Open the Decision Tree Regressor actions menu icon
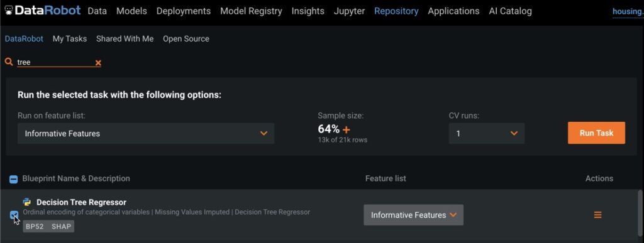Screen dimensions: 644x243 point(597,215)
